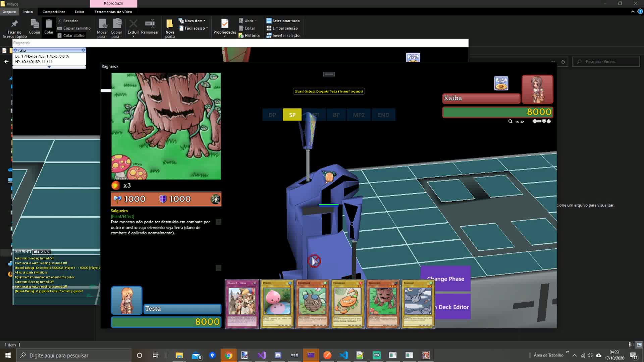Click the Nova pasta folder icon
Image resolution: width=644 pixels, height=362 pixels.
tap(170, 24)
